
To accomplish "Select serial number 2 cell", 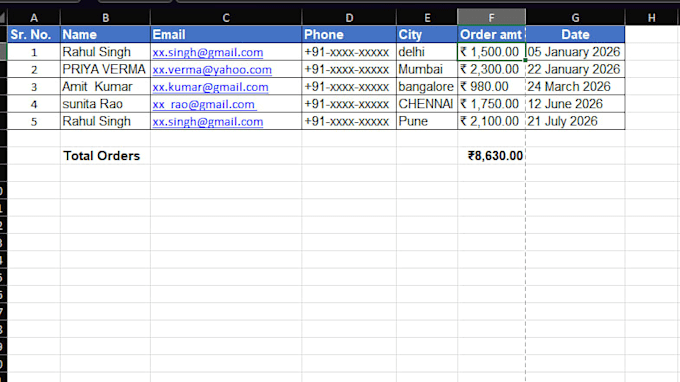I will tap(34, 69).
